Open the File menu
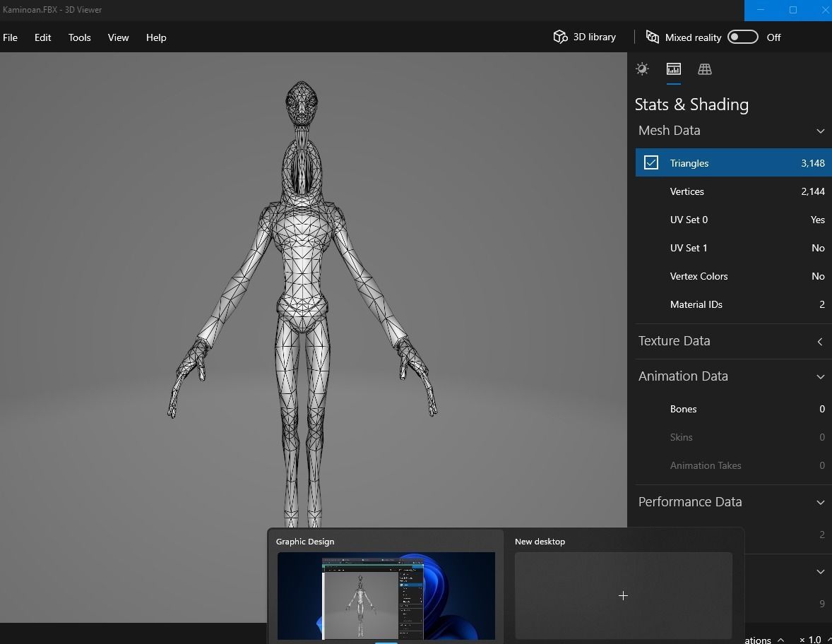This screenshot has height=644, width=832. (x=10, y=37)
